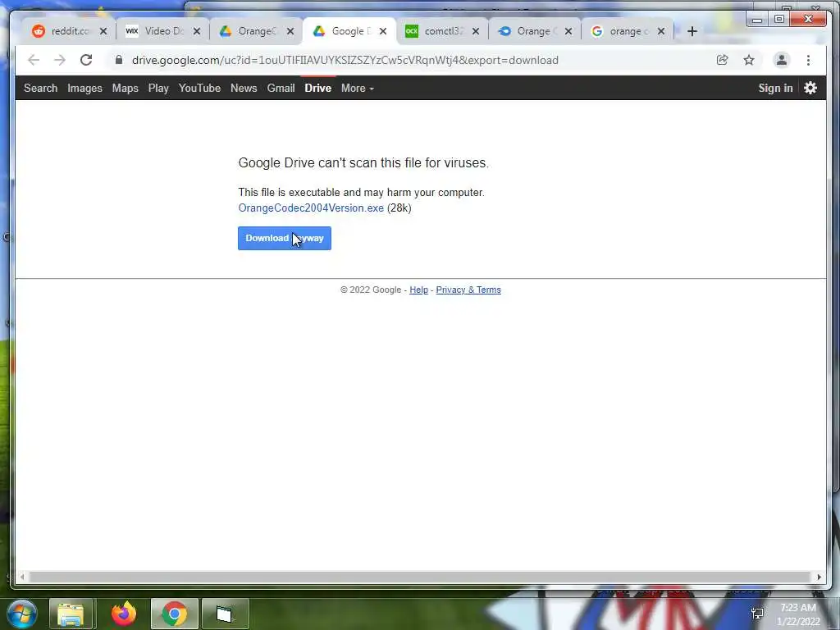840x630 pixels.
Task: Open the Google bar settings gear
Action: coord(810,88)
